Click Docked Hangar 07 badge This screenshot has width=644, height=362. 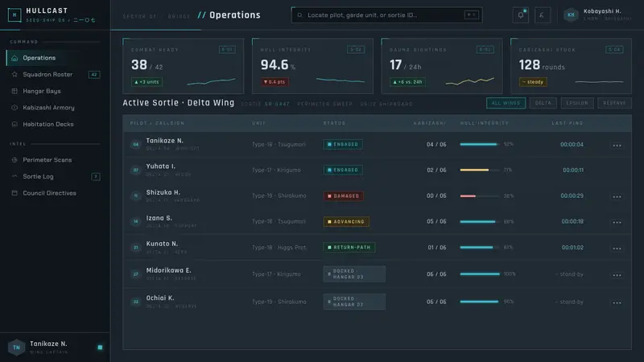[x=354, y=302]
